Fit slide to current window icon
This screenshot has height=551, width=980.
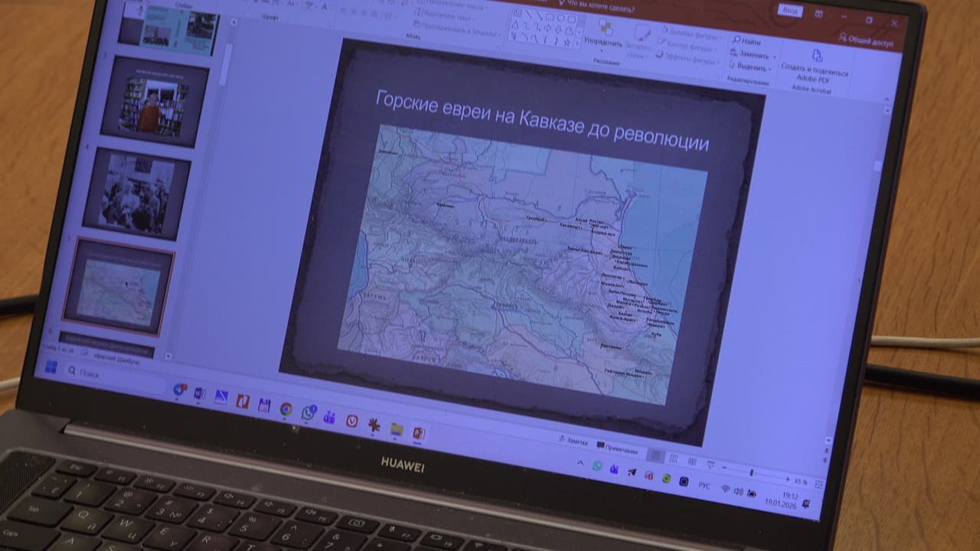coord(818,484)
